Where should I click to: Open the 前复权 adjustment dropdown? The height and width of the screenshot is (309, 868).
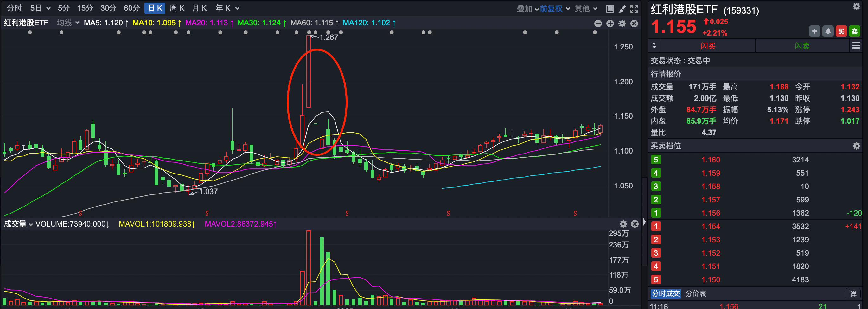tap(554, 9)
